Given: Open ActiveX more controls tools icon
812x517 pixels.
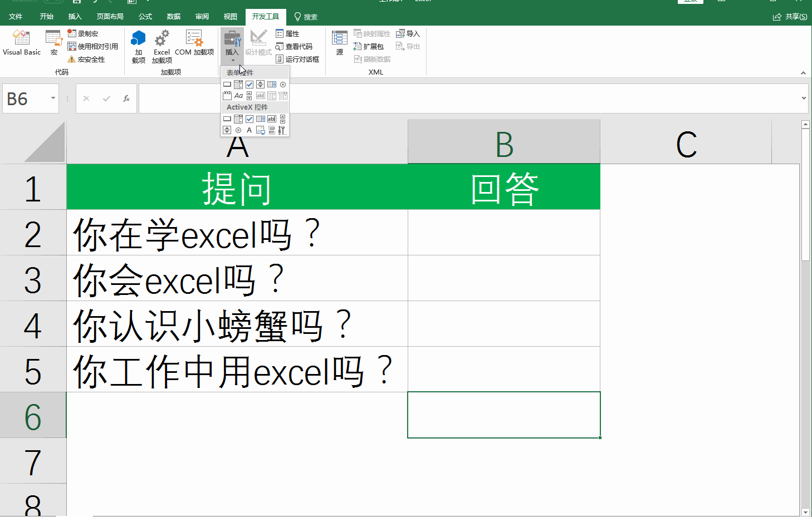Looking at the screenshot, I should pyautogui.click(x=282, y=130).
